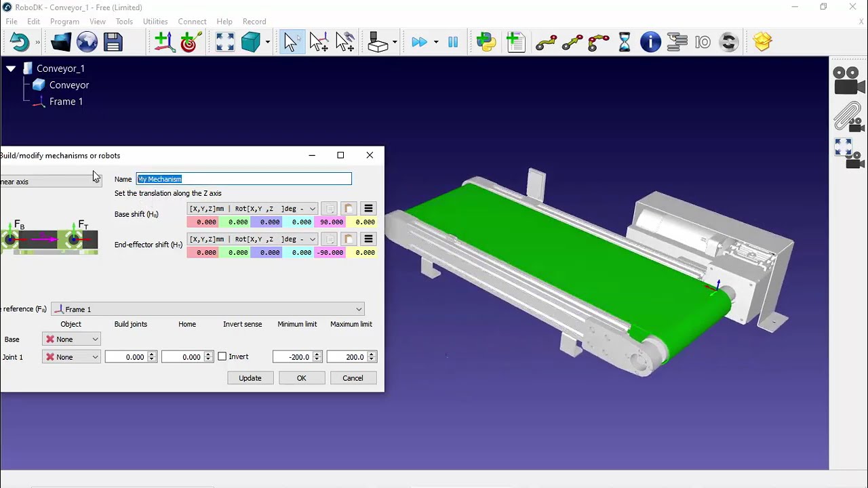Open the Utilities menu
The height and width of the screenshot is (488, 868).
[155, 22]
